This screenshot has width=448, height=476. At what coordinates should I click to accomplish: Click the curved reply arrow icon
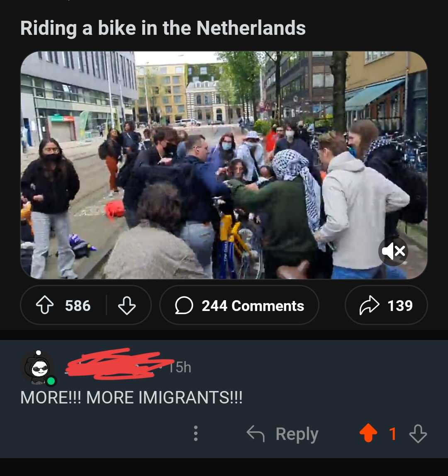pyautogui.click(x=256, y=434)
